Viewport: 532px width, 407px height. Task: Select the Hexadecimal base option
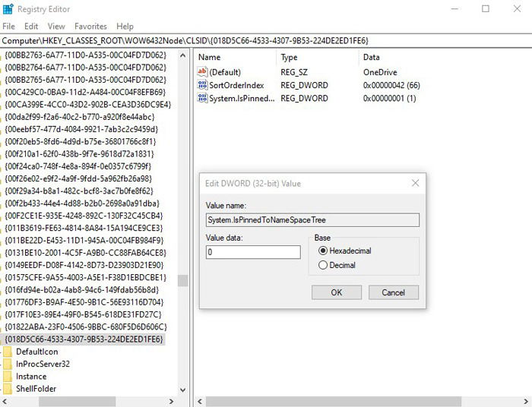323,251
